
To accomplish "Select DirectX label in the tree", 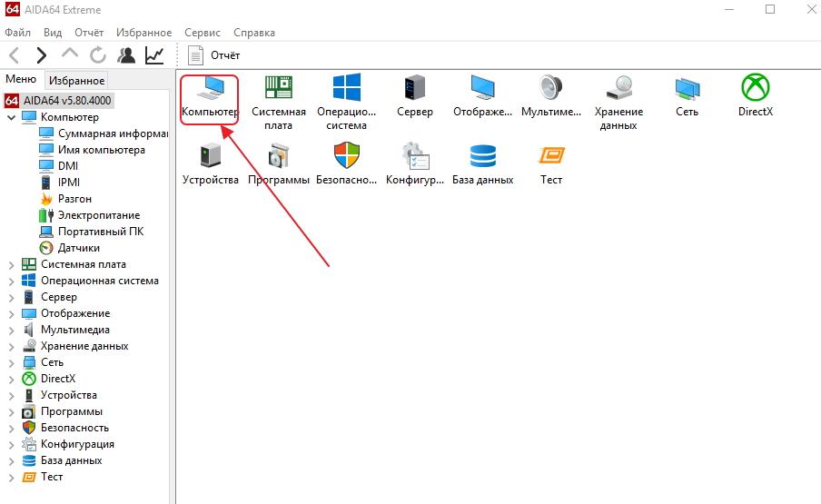I will [58, 379].
